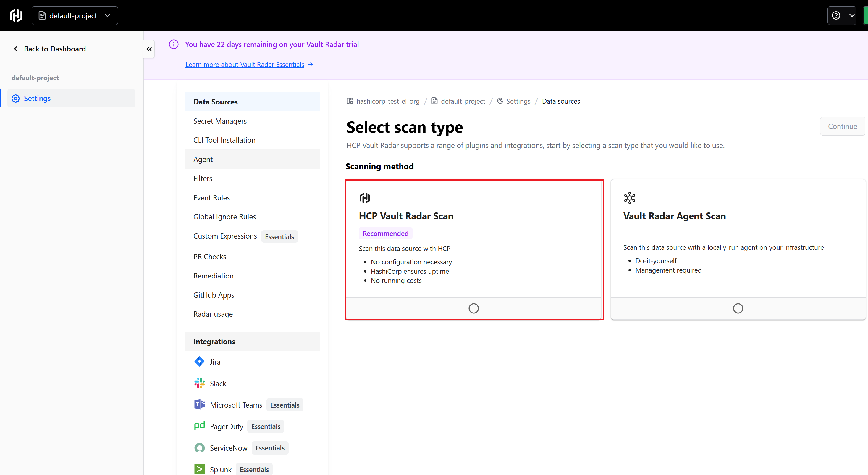The width and height of the screenshot is (868, 475).
Task: Click the Continue button
Action: click(x=842, y=126)
